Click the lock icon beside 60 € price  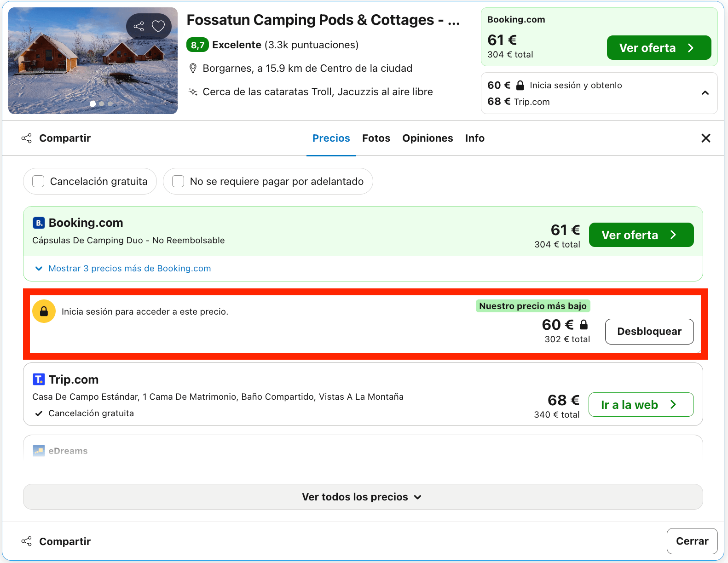[584, 324]
